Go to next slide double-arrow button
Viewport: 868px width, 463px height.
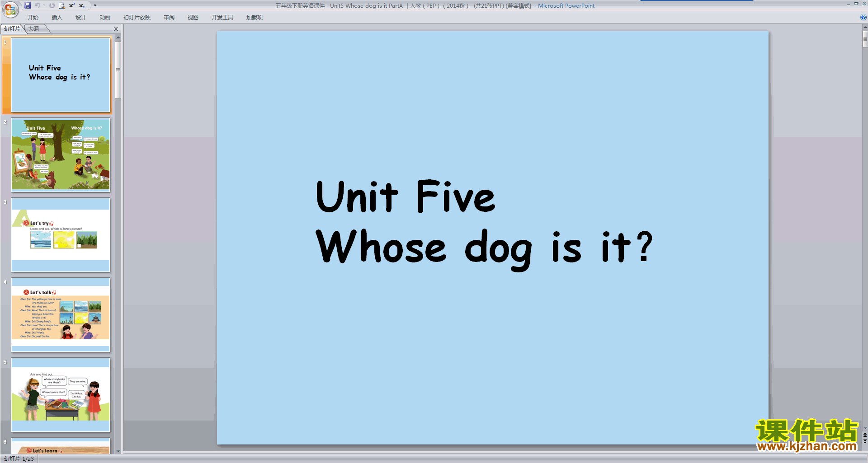click(x=865, y=441)
